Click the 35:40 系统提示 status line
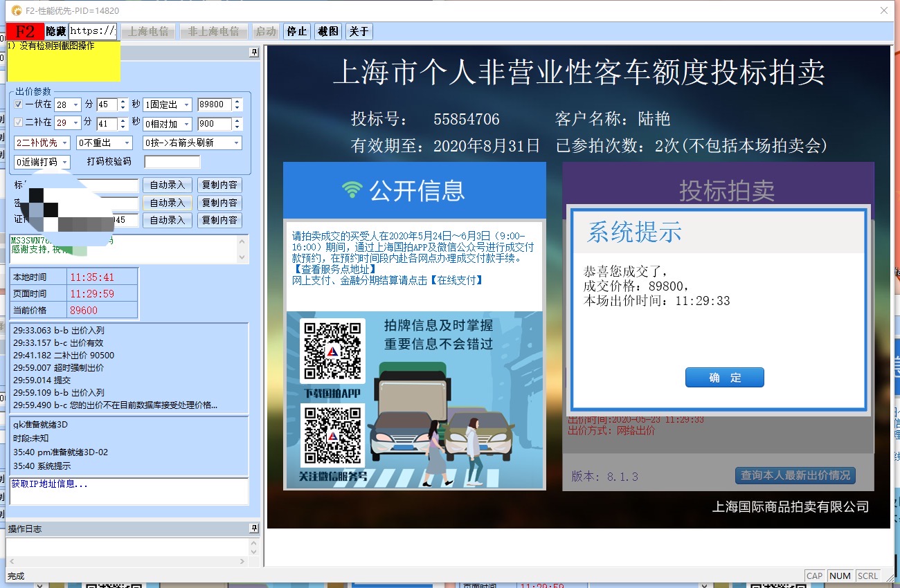This screenshot has height=588, width=900. (x=42, y=466)
